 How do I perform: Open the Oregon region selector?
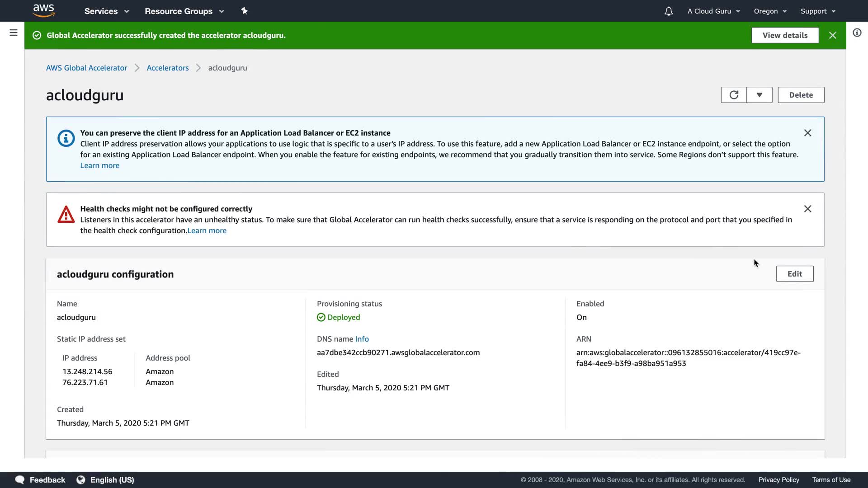(770, 11)
